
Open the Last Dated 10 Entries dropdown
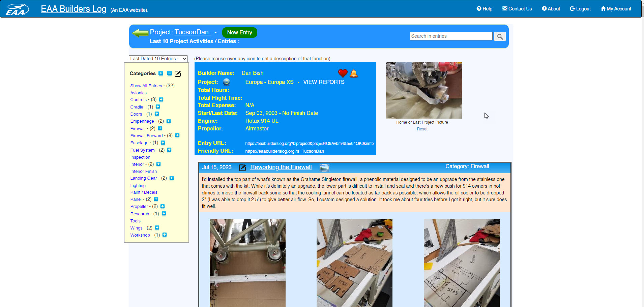click(x=158, y=58)
